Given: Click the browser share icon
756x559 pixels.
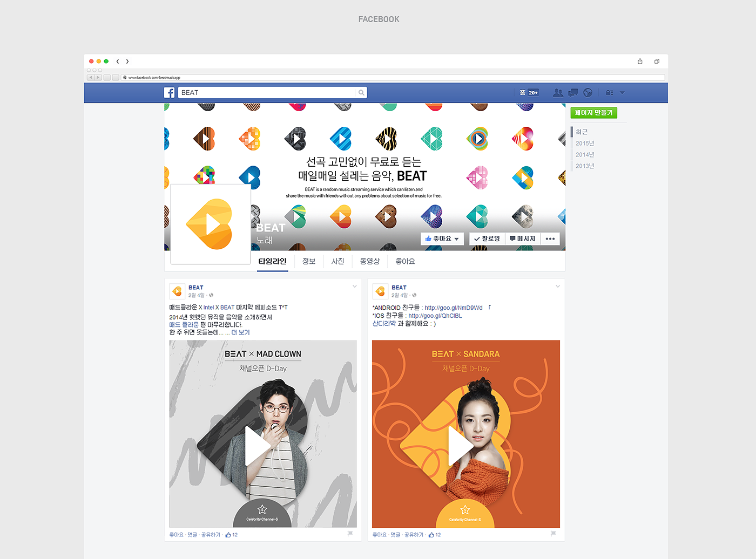Looking at the screenshot, I should [x=640, y=62].
